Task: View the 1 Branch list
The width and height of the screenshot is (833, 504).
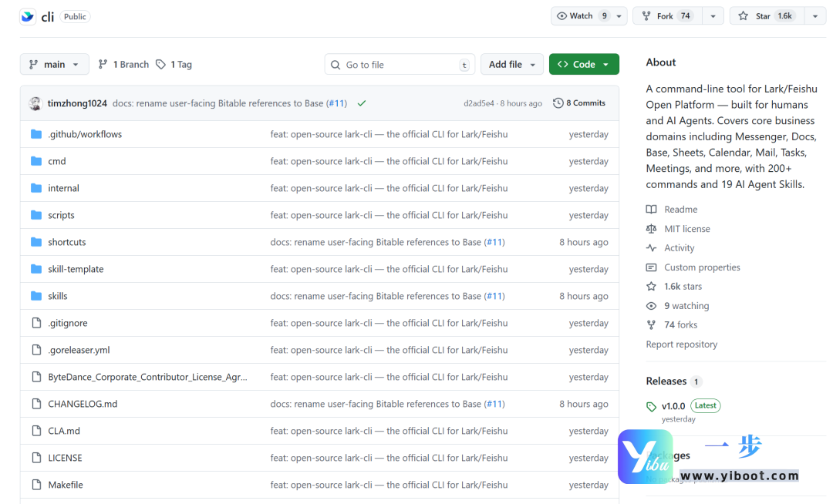Action: [123, 65]
